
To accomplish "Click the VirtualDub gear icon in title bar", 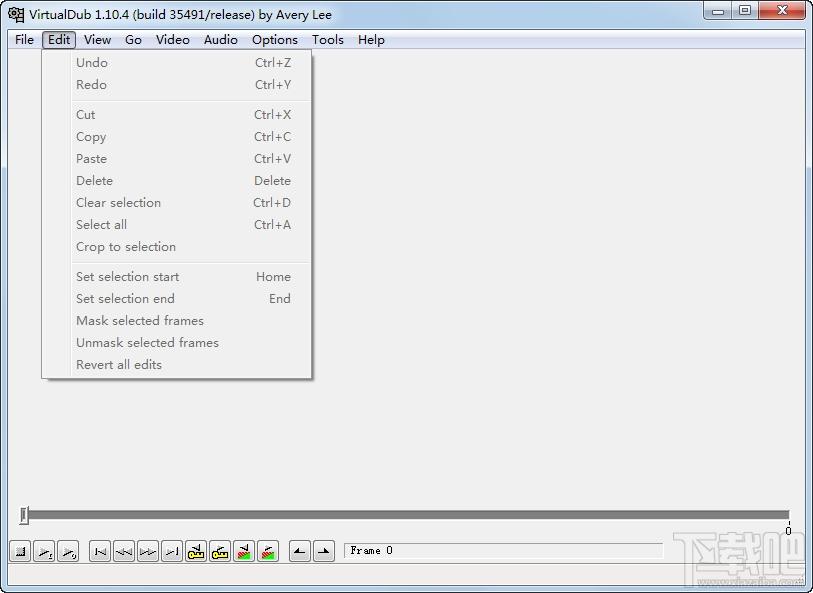I will click(16, 15).
